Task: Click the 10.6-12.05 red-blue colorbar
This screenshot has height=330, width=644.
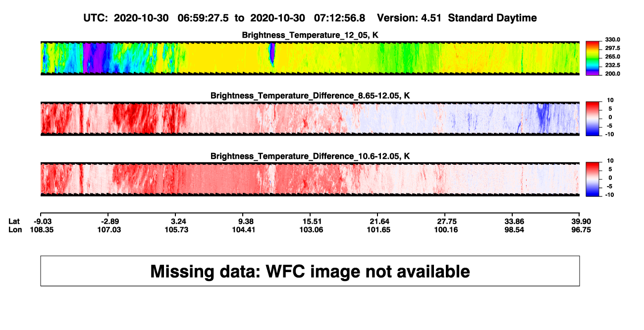Action: 593,179
